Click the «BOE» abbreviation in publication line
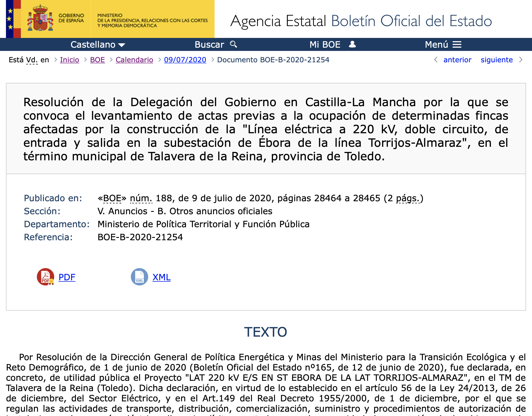Viewport: 532px width, 416px height. click(112, 198)
